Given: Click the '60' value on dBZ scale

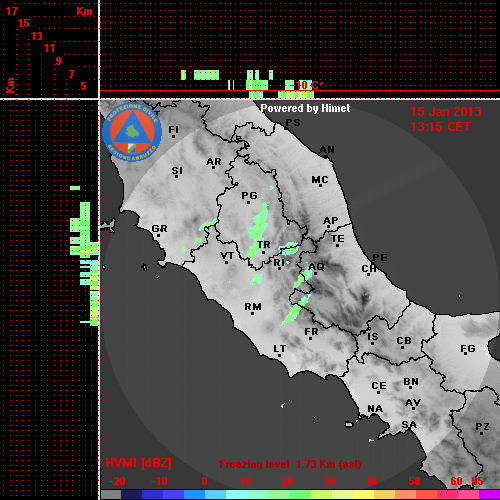Looking at the screenshot, I should (456, 481).
